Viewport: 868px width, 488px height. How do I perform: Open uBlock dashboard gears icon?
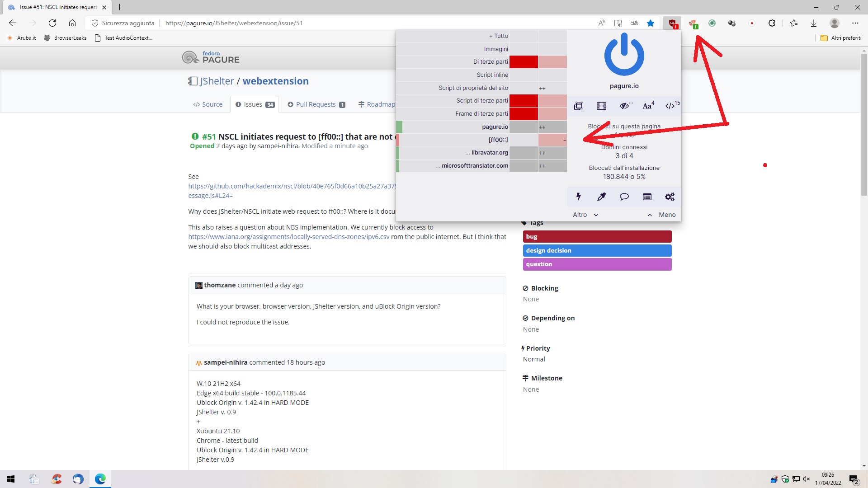(x=670, y=197)
